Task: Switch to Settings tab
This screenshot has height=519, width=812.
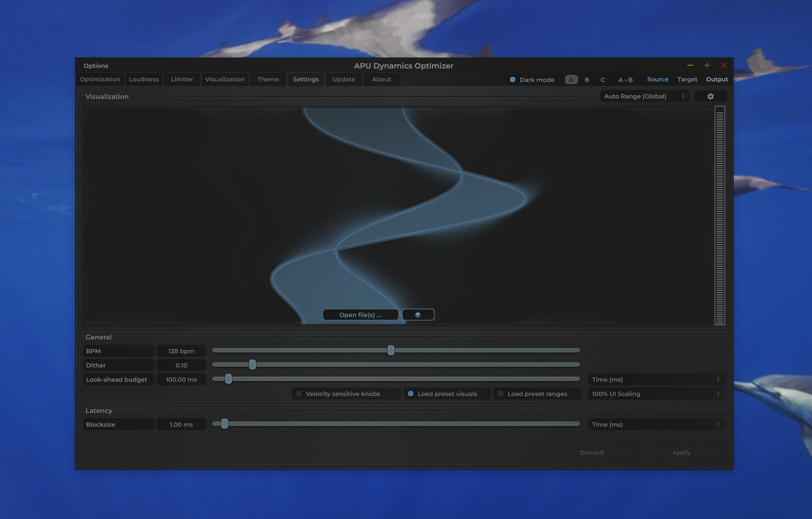Action: (x=306, y=79)
